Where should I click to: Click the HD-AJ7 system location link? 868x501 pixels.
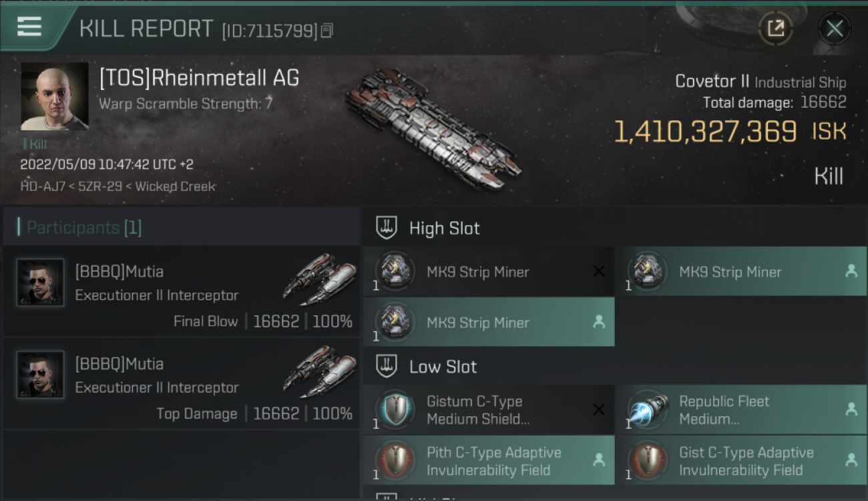(x=39, y=186)
